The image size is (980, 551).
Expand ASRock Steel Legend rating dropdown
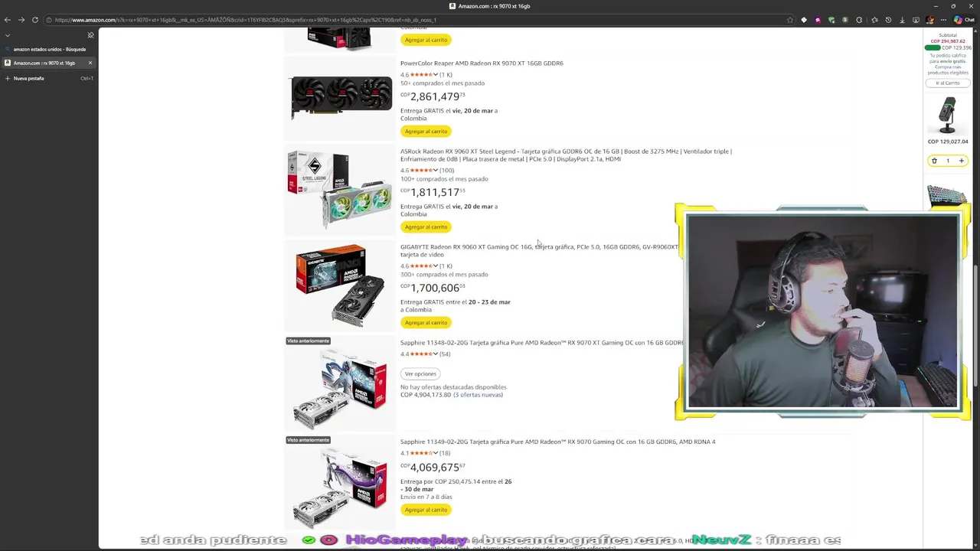(x=436, y=170)
